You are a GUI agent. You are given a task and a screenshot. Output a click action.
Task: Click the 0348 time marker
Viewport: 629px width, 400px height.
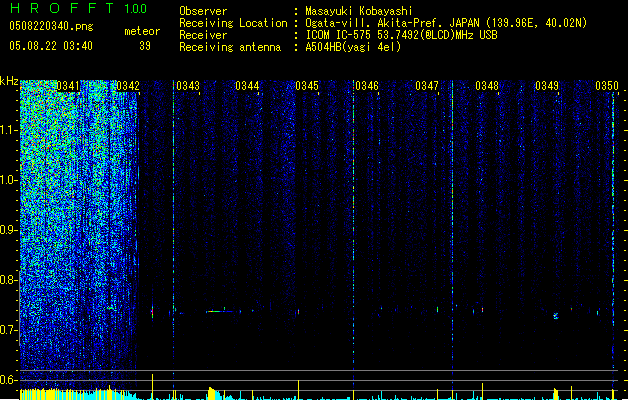coord(487,86)
